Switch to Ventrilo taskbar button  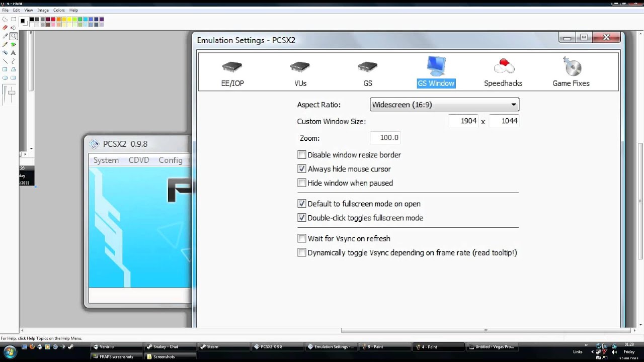(x=116, y=346)
